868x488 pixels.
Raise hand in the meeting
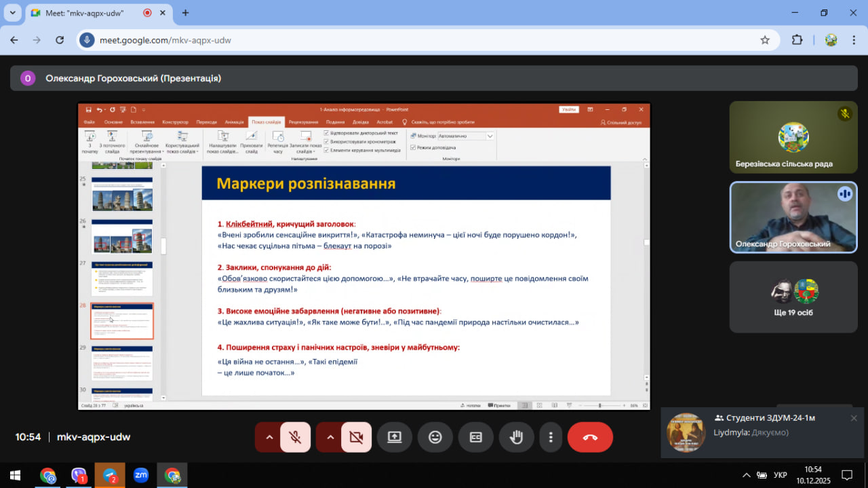(517, 438)
